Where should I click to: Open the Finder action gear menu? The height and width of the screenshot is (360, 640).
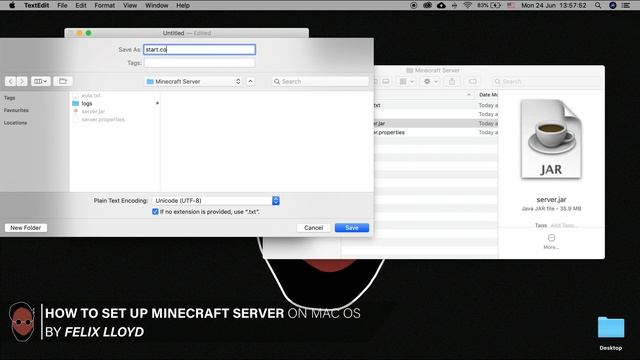430,81
